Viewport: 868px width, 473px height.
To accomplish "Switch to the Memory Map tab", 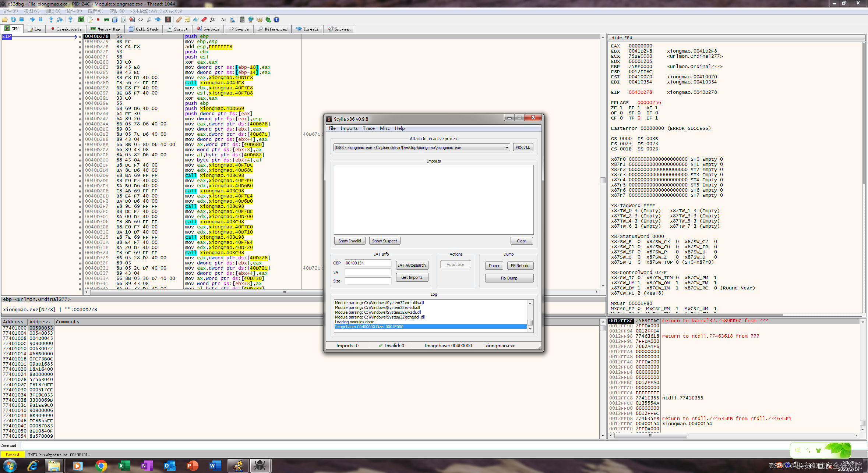I will 105,29.
